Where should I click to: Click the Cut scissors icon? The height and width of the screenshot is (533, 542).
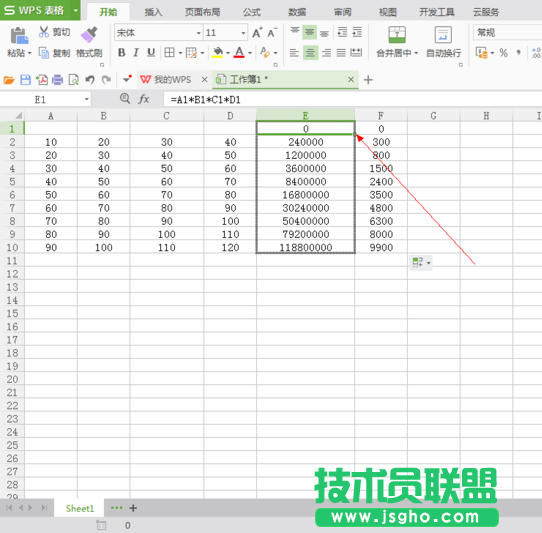tap(44, 32)
